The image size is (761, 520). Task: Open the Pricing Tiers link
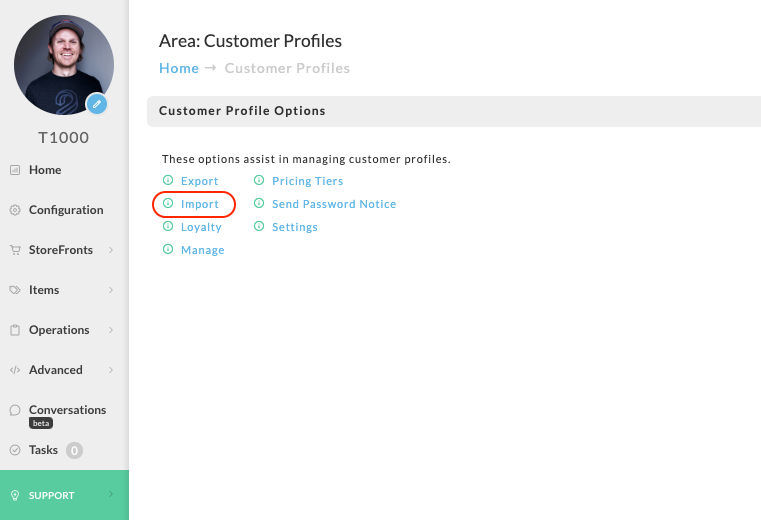(308, 181)
